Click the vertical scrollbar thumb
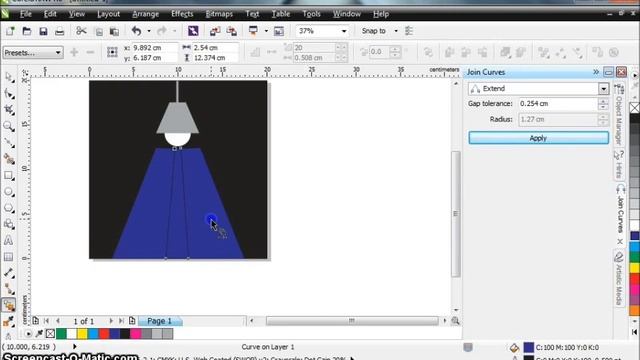The image size is (640, 360). point(456,214)
